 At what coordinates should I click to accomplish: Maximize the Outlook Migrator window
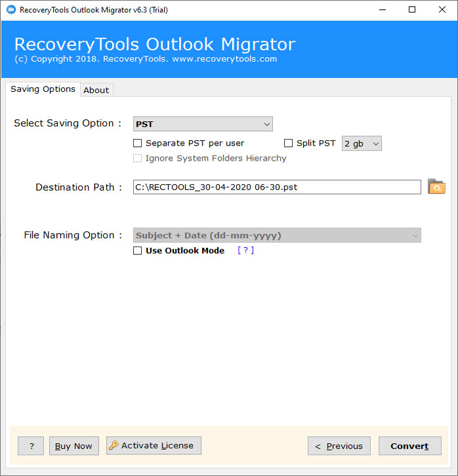(x=412, y=10)
